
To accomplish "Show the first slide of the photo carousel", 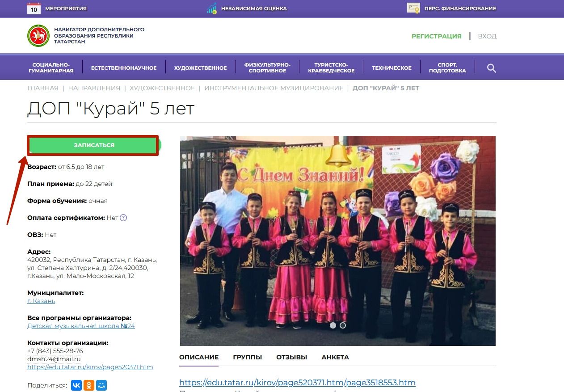I will click(x=333, y=325).
